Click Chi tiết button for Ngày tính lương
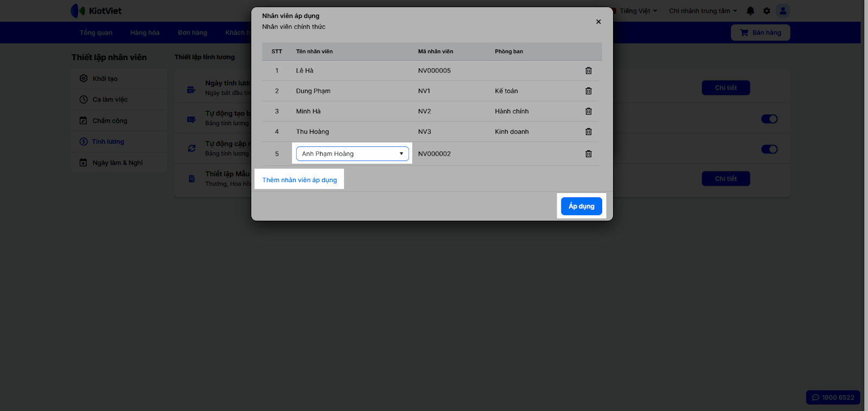The height and width of the screenshot is (411, 868). point(726,88)
